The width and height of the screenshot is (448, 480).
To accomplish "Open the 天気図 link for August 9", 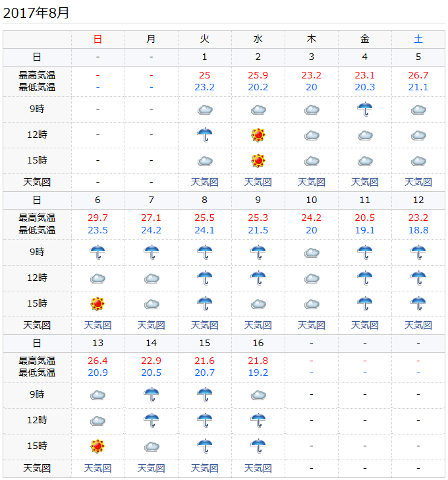I will click(x=258, y=325).
